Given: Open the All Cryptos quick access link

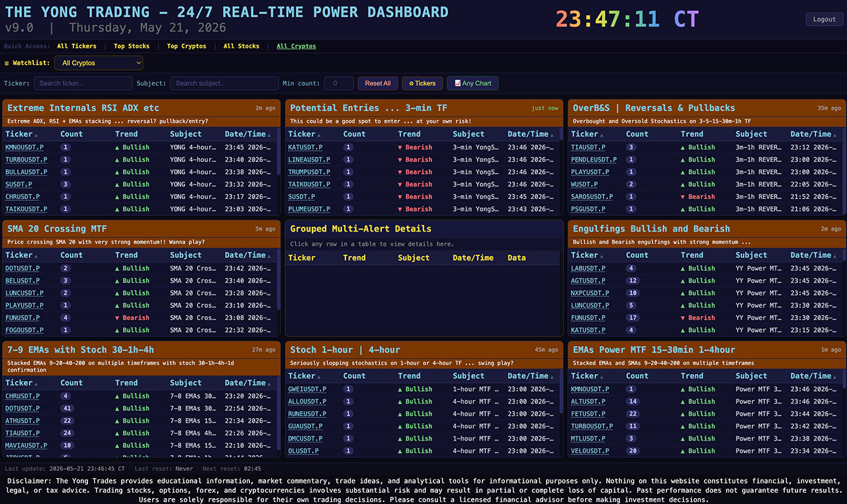Looking at the screenshot, I should coord(296,46).
